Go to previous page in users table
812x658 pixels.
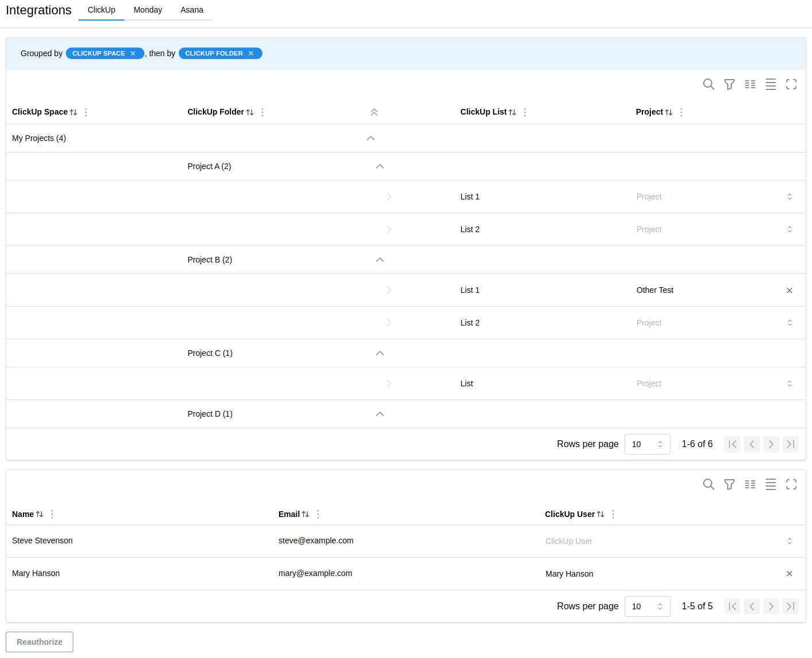click(752, 606)
